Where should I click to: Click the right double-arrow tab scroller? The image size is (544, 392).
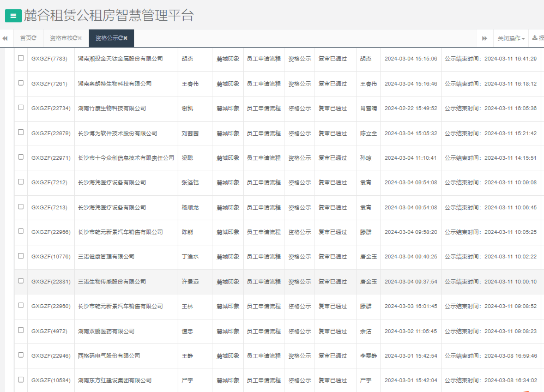[485, 38]
